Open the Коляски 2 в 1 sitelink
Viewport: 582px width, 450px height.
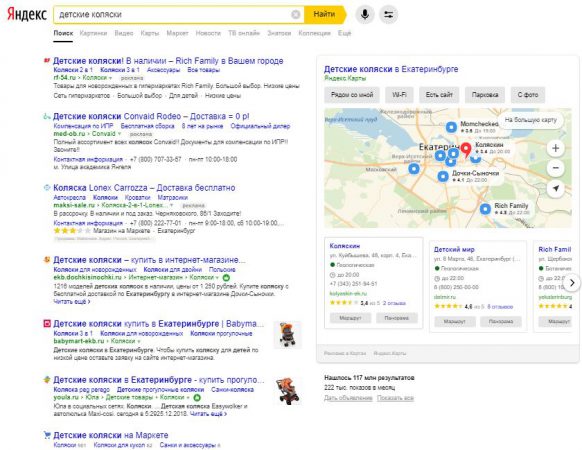tap(73, 70)
